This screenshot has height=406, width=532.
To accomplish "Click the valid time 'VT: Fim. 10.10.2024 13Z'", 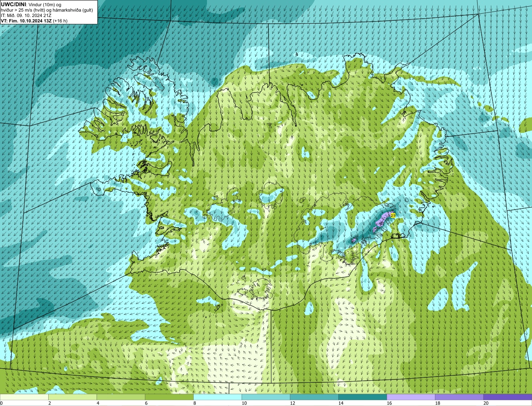I will pos(26,20).
